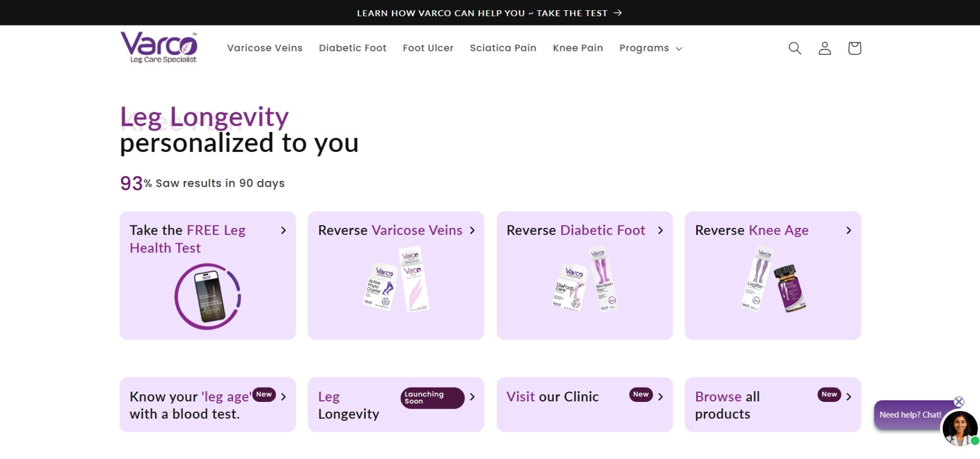Click the Launching Soon badge on Leg Longevity

click(432, 398)
